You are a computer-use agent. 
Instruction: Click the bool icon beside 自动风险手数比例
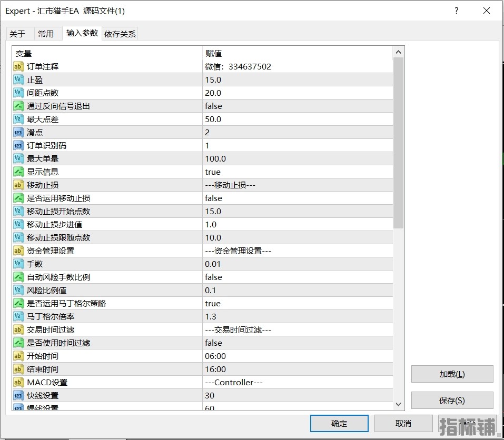pos(18,277)
